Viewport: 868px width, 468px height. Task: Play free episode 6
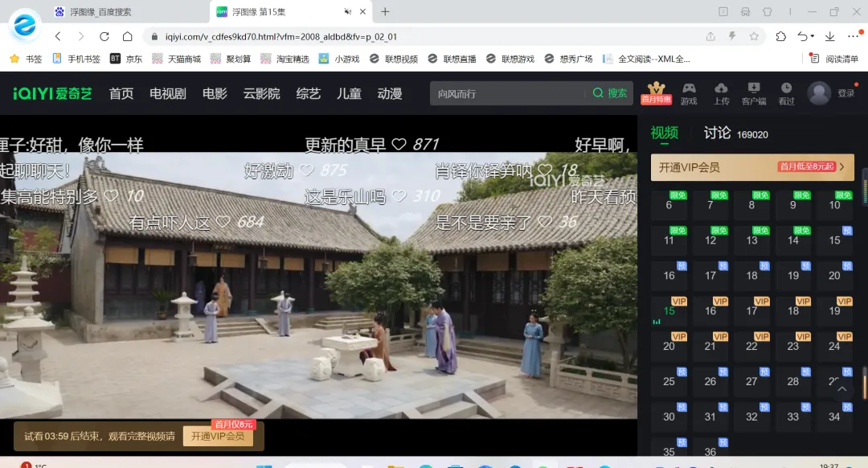pos(669,205)
